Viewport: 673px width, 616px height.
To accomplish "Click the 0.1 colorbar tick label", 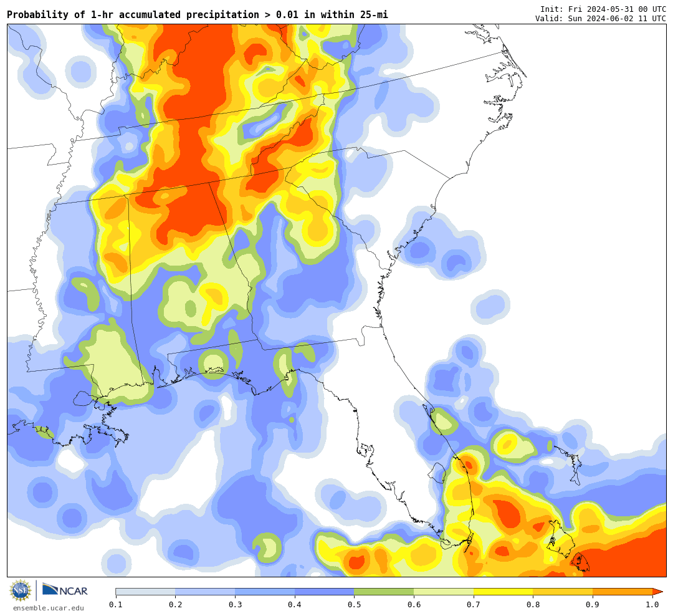I will [116, 605].
